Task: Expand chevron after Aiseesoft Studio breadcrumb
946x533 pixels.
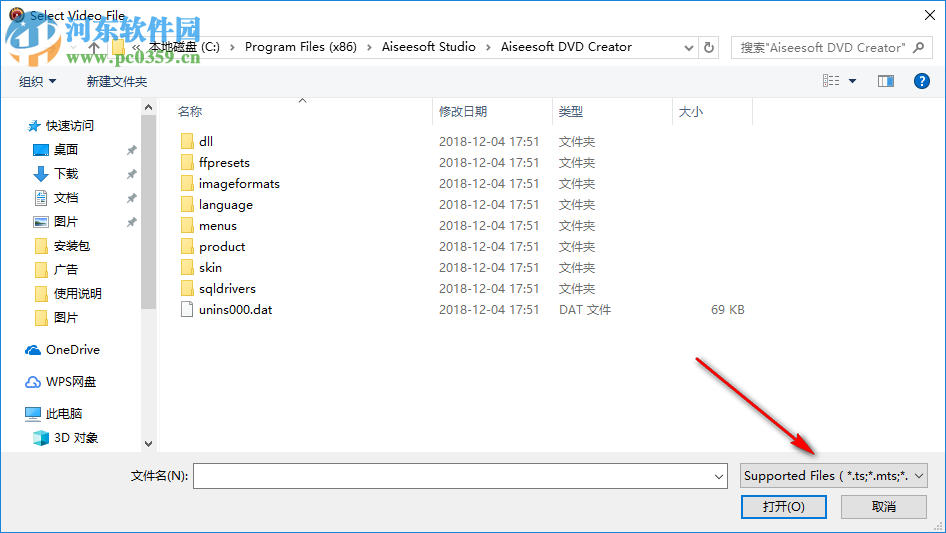Action: pyautogui.click(x=488, y=47)
